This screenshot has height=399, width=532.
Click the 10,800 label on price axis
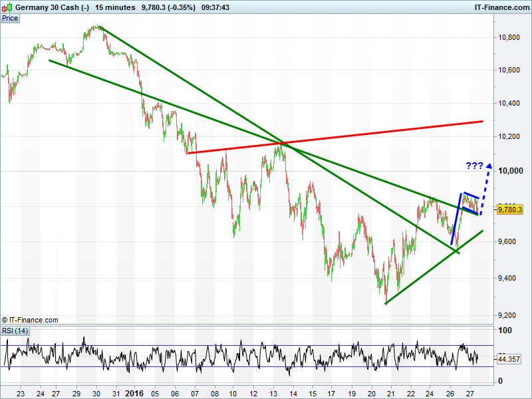[x=510, y=37]
